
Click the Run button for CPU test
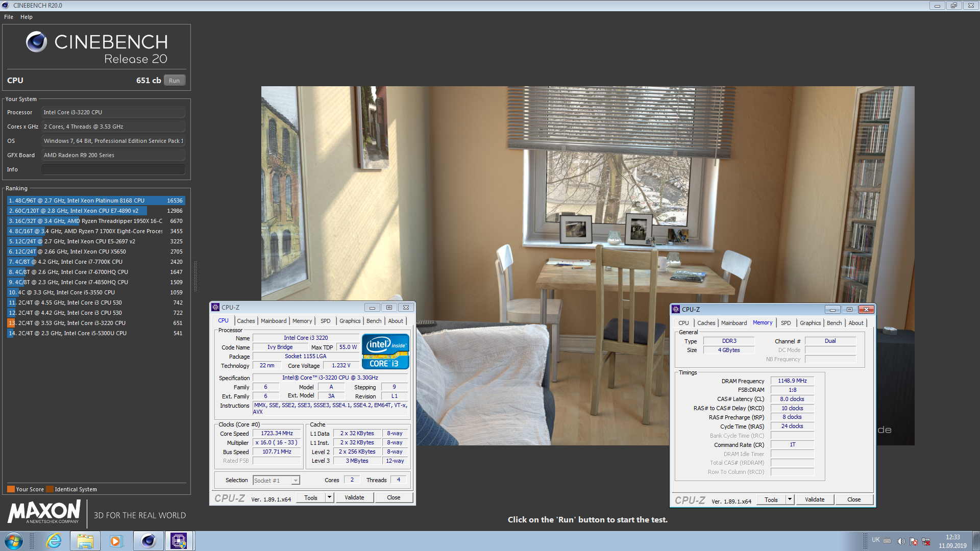point(175,81)
